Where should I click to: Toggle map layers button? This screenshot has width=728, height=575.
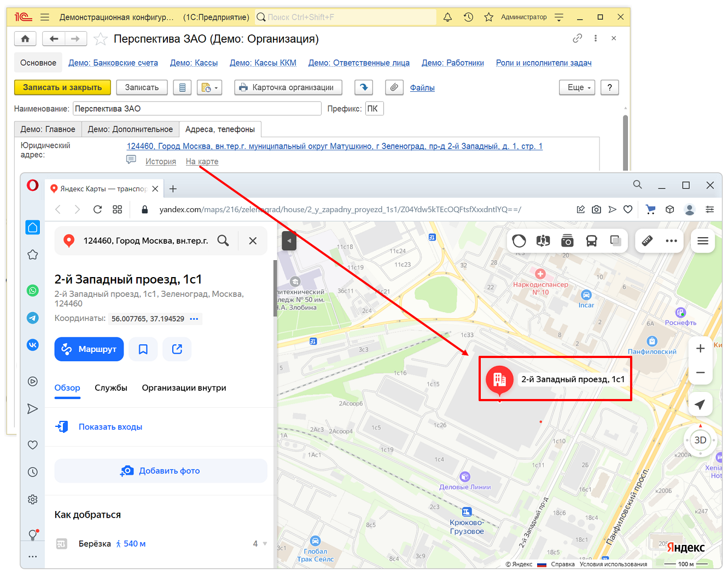tap(615, 240)
